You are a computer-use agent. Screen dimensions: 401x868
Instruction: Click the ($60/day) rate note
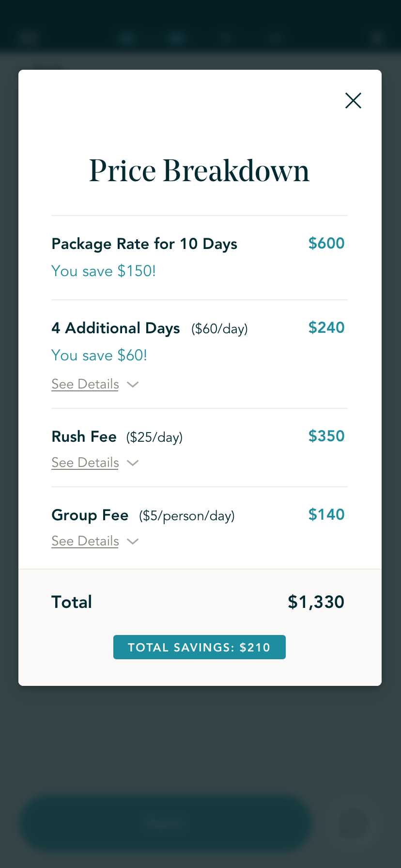219,329
